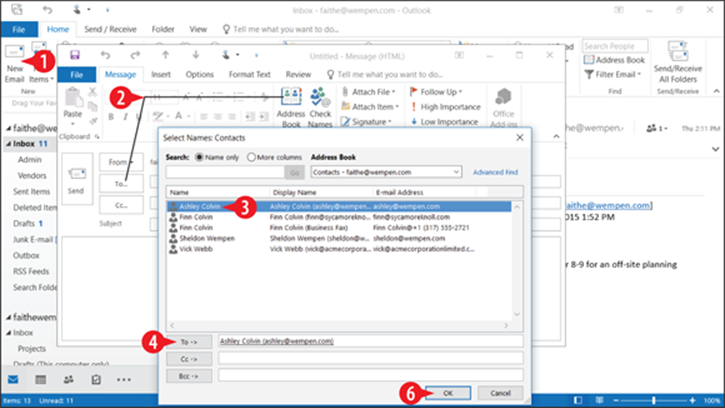725x408 pixels.
Task: Open the Insert tab in message window
Action: pyautogui.click(x=161, y=74)
